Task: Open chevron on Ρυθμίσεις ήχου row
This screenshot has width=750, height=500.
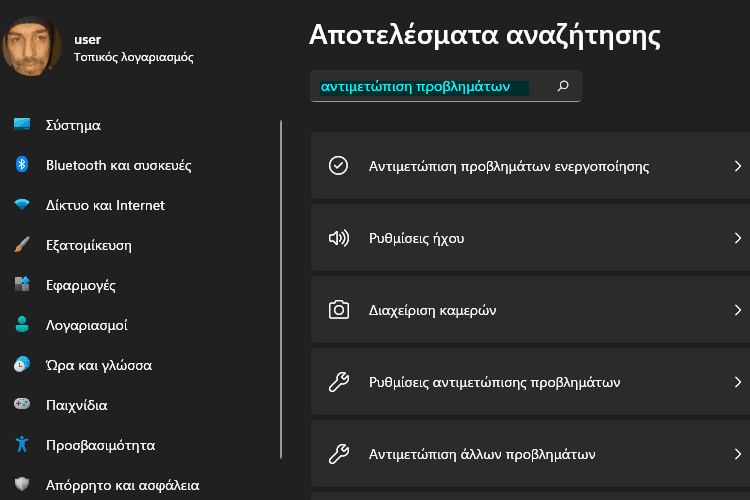Action: pyautogui.click(x=737, y=238)
